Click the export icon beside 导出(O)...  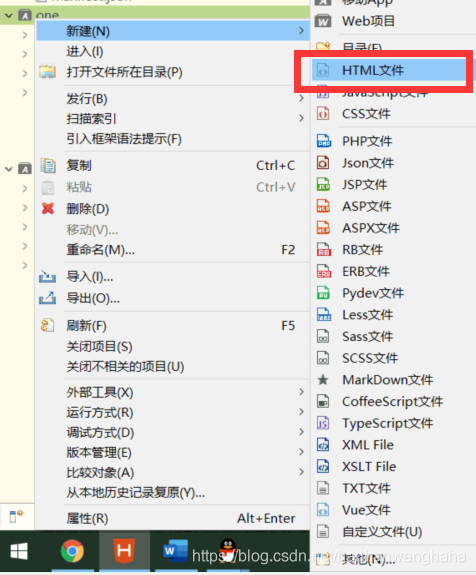(x=48, y=298)
